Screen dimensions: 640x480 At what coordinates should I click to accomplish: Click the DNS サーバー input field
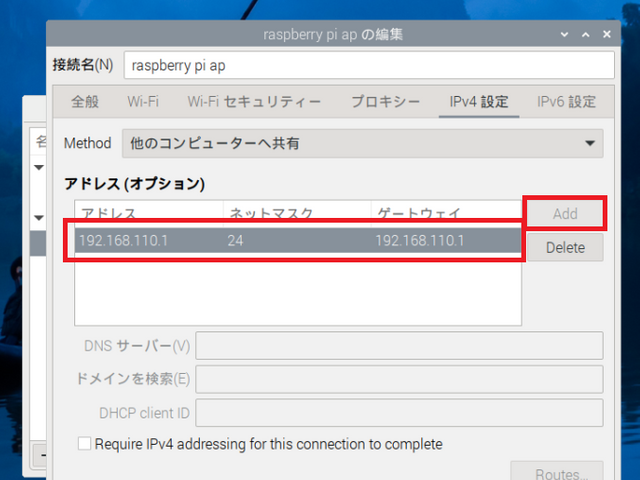[x=399, y=346]
